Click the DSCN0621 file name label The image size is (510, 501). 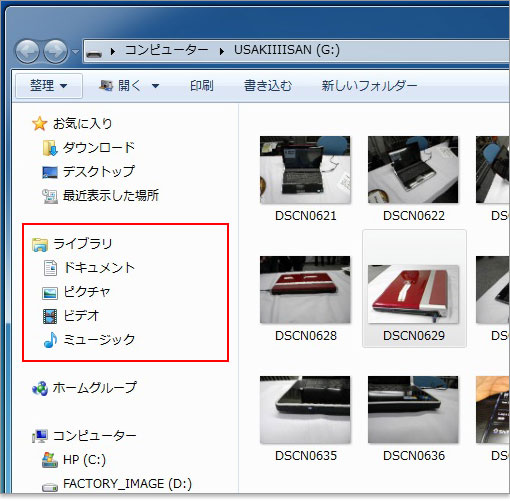[x=306, y=216]
